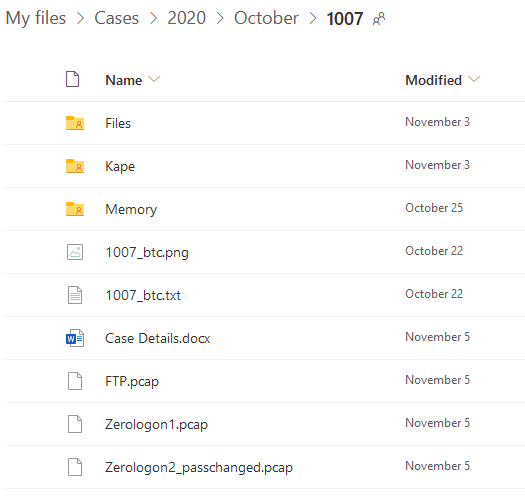Expand the Modified column sort dropdown
The height and width of the screenshot is (502, 525).
click(x=474, y=79)
